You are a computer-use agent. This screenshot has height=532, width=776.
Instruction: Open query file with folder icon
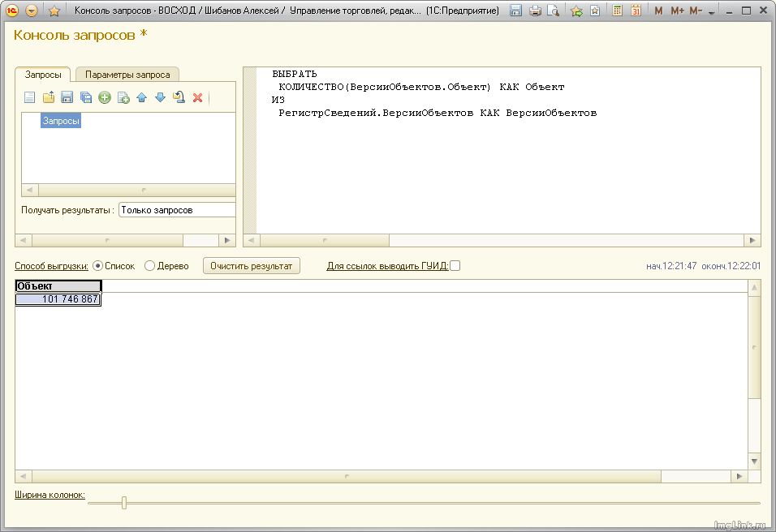[x=49, y=97]
